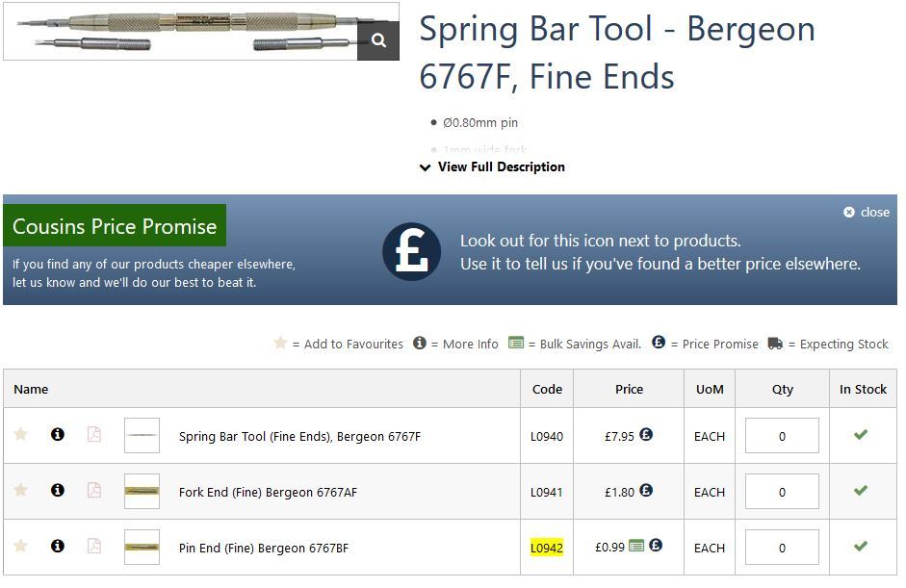Screen dimensions: 906x588
Task: Click the Pin End 6767BF thumbnail image
Action: 142,547
